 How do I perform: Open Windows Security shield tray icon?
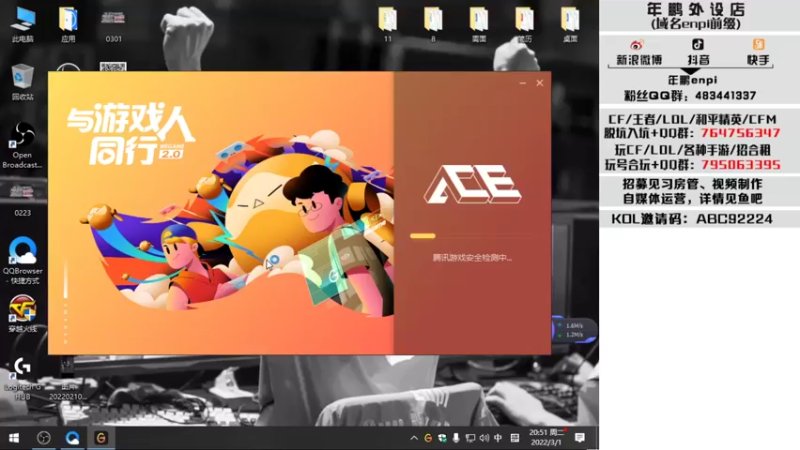pos(442,438)
